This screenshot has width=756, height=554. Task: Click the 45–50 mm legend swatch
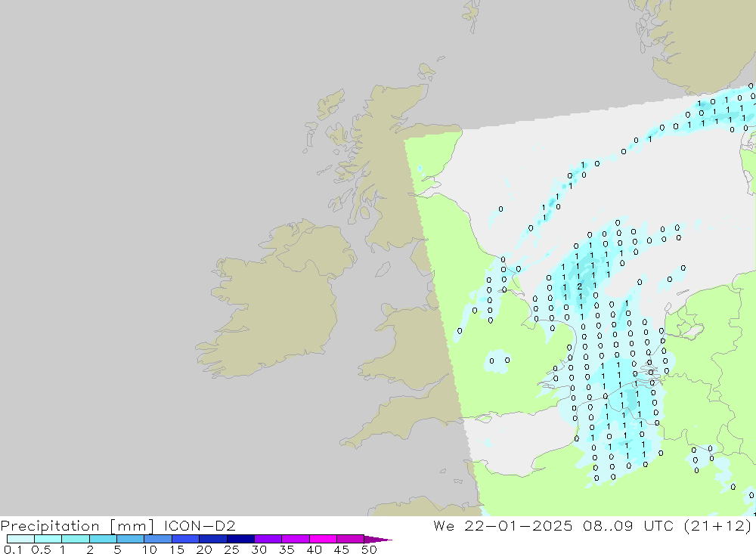[x=351, y=539]
